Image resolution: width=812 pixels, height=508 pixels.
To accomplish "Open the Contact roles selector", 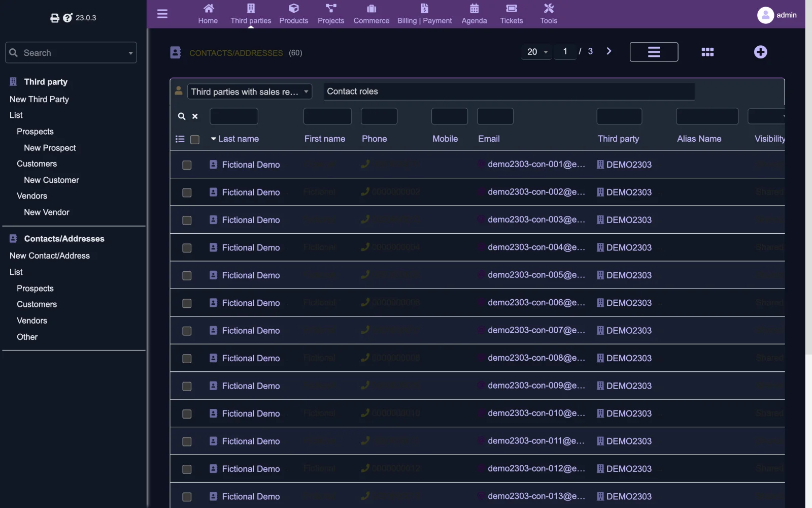I will click(x=509, y=91).
